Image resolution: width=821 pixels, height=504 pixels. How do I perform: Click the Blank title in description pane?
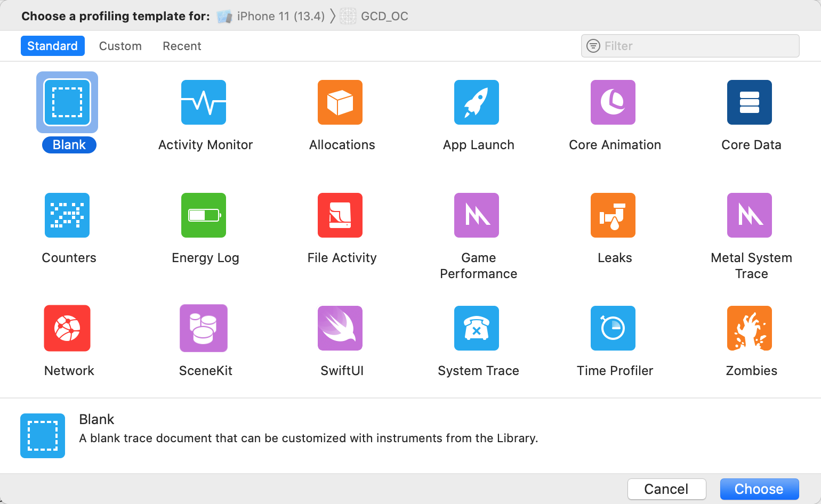[96, 419]
